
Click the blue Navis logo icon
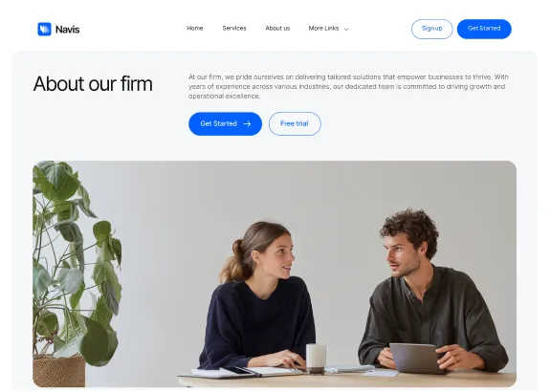(44, 29)
